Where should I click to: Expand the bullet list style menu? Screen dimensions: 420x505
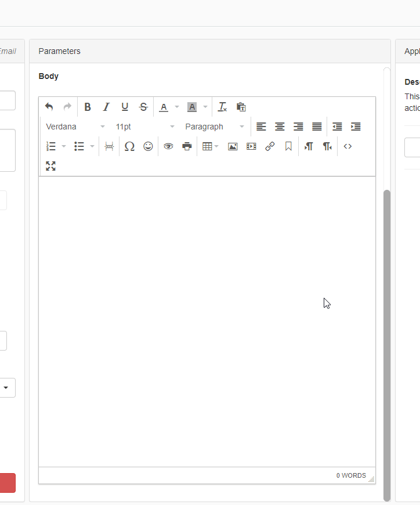[x=92, y=146]
